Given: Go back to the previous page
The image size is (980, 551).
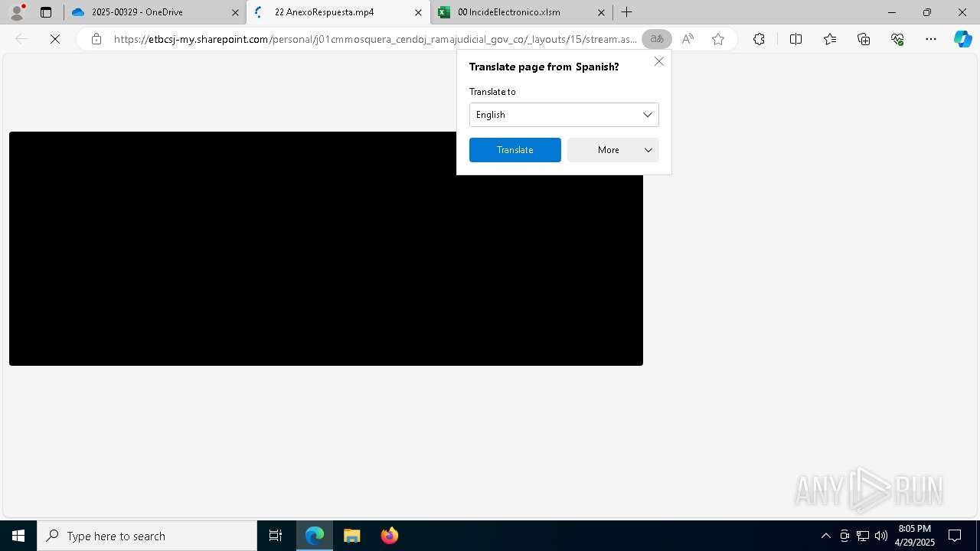Looking at the screenshot, I should pyautogui.click(x=21, y=39).
